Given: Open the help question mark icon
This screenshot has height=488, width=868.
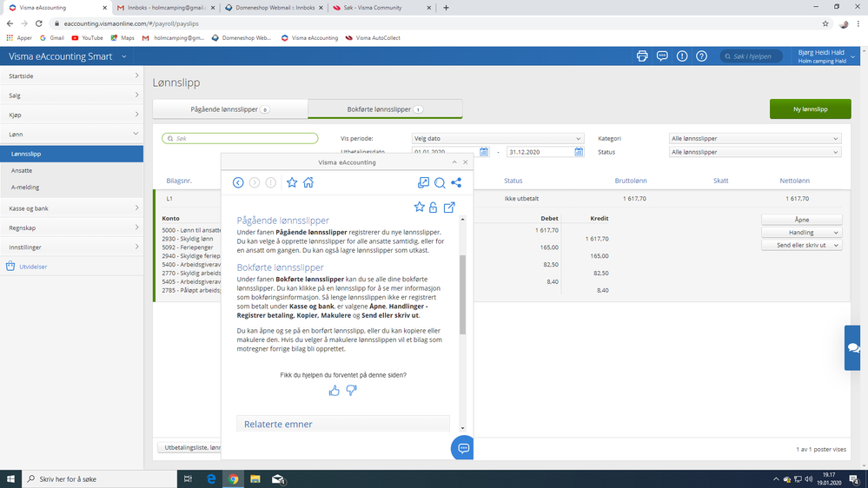Looking at the screenshot, I should tap(701, 56).
